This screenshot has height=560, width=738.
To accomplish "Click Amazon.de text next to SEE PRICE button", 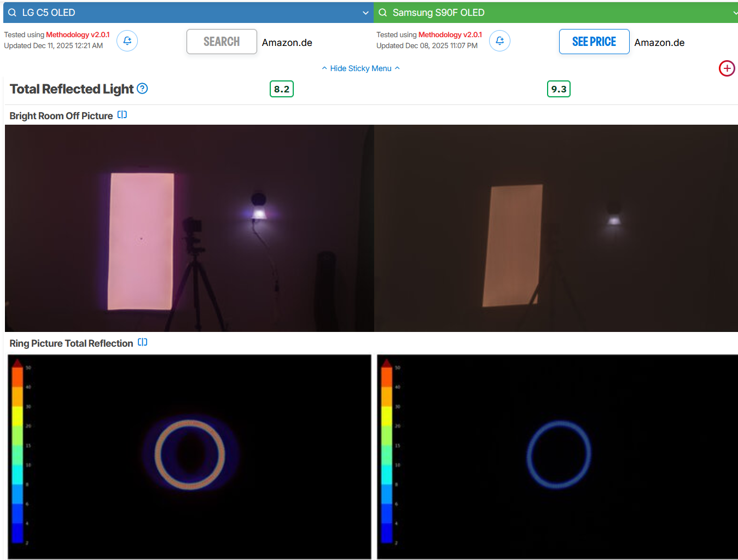I will (x=659, y=43).
